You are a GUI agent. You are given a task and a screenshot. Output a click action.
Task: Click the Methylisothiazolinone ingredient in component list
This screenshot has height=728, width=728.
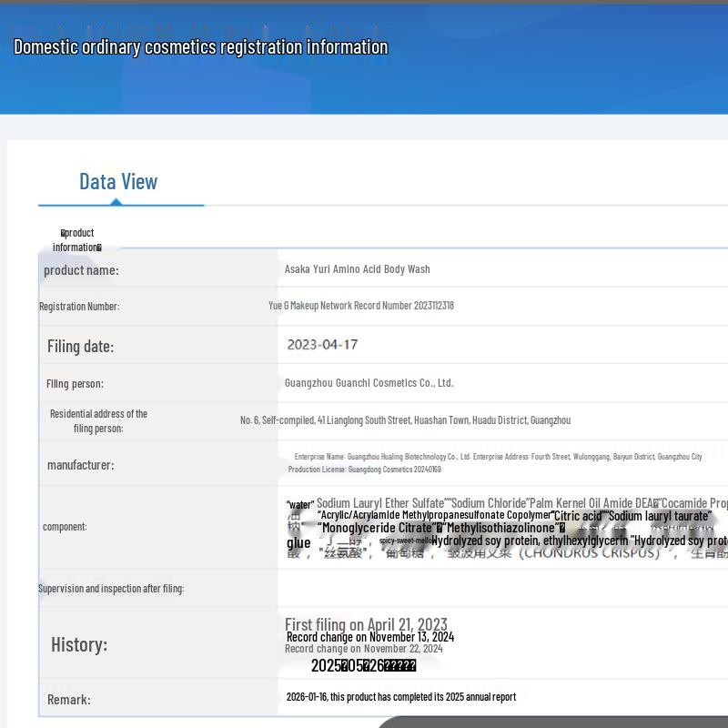(x=500, y=528)
